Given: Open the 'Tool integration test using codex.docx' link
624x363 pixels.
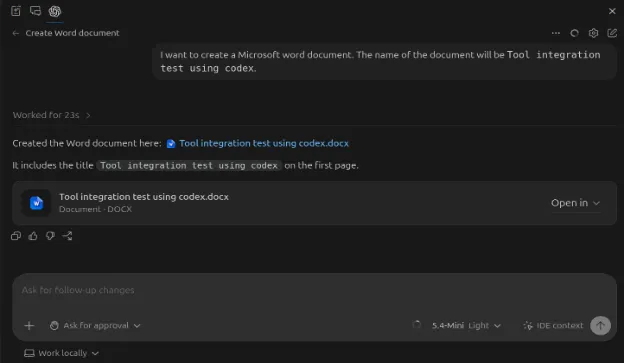Looking at the screenshot, I should click(x=263, y=143).
